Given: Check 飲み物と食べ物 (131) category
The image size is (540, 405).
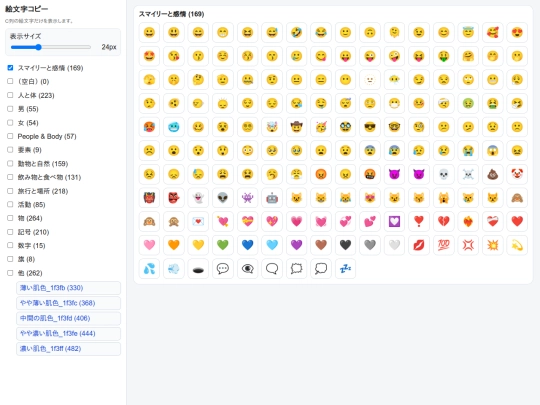Looking at the screenshot, I should click(10, 177).
